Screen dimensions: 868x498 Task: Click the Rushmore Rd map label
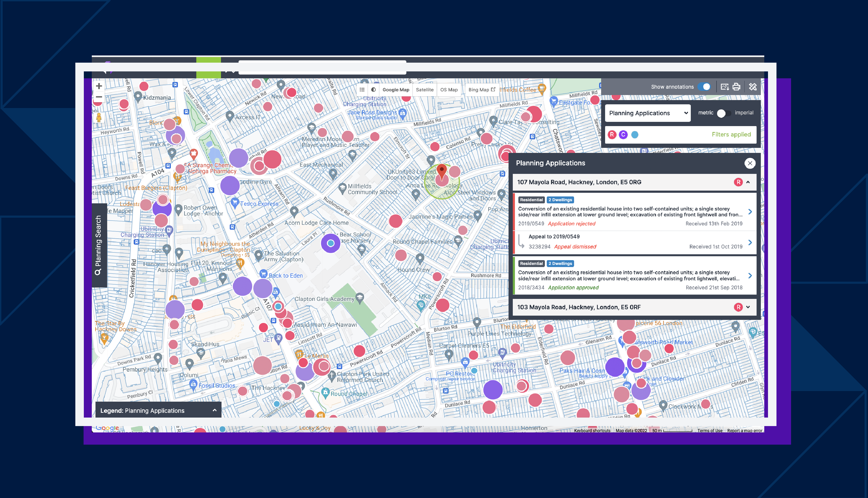486,276
